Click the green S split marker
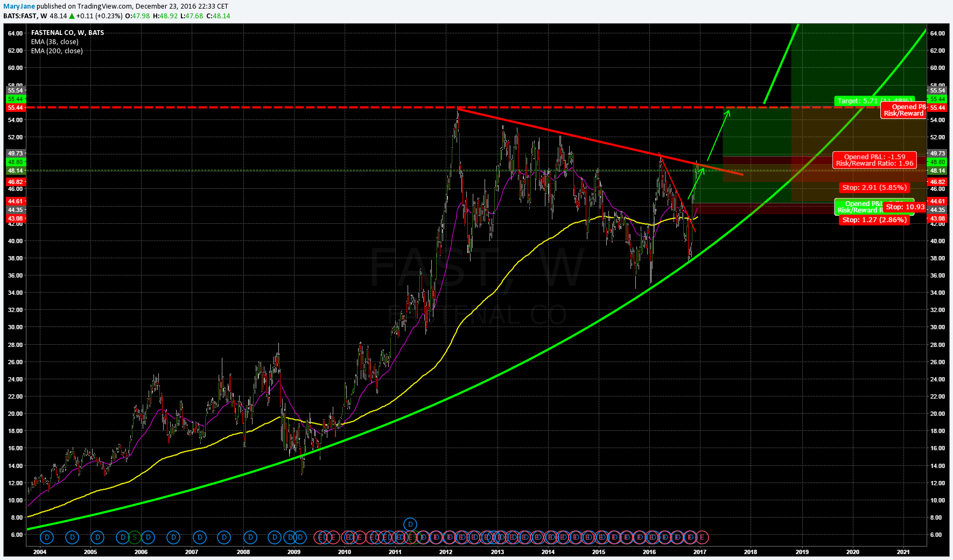 click(x=135, y=537)
